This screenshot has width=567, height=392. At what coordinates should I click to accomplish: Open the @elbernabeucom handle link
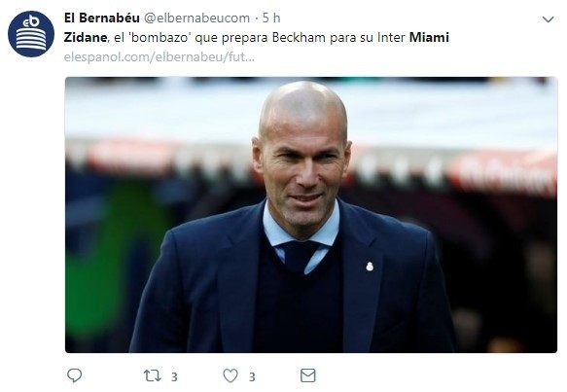click(197, 18)
